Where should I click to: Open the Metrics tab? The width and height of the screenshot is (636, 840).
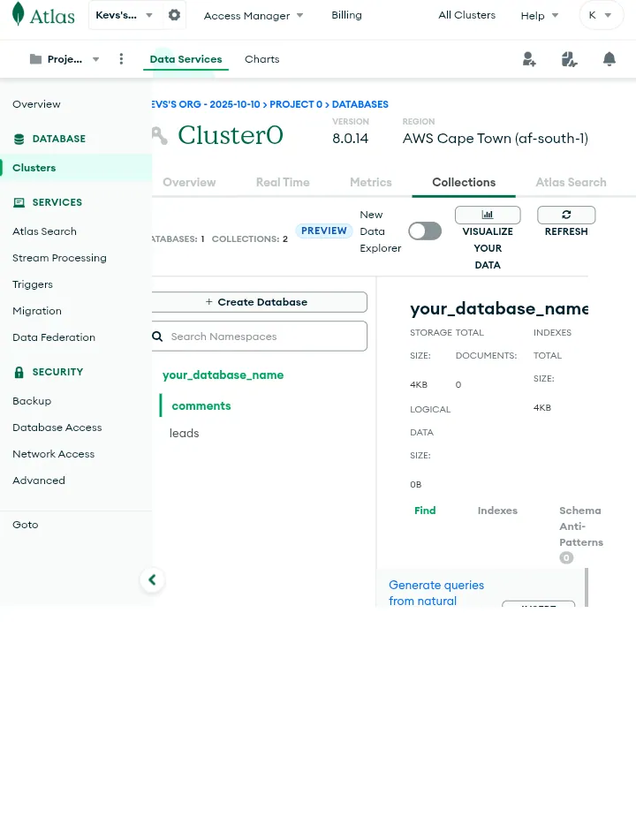(x=371, y=182)
